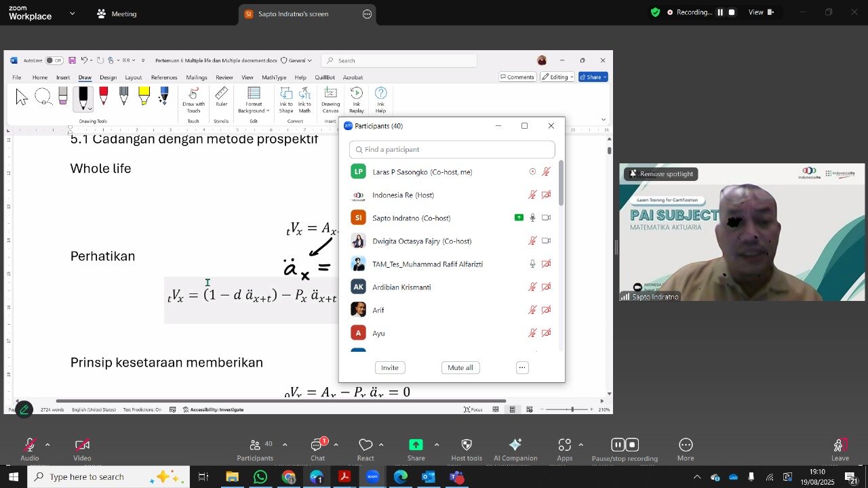Click the Invite button
Image resolution: width=868 pixels, height=488 pixels.
tap(390, 367)
